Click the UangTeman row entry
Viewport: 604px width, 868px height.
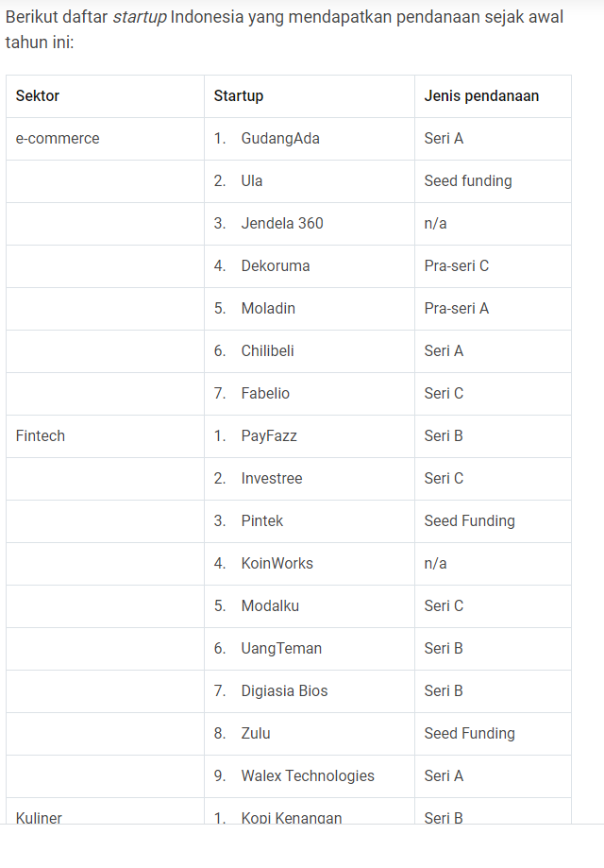(281, 648)
